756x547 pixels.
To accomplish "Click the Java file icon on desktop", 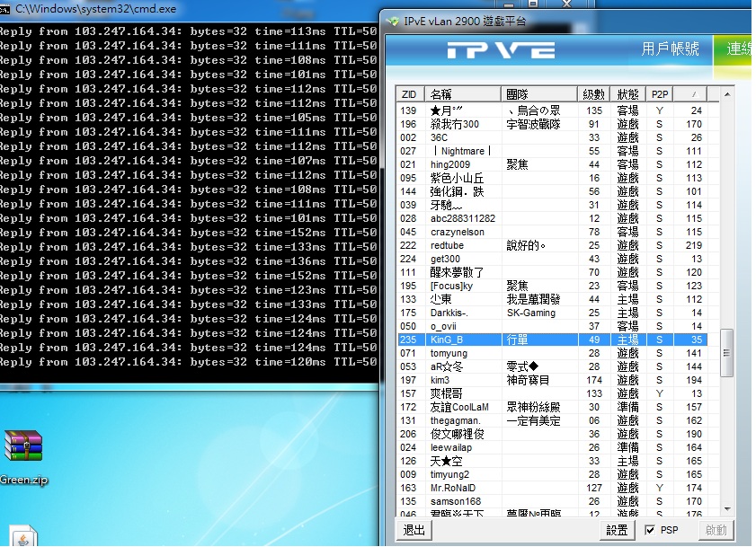I will [x=24, y=536].
